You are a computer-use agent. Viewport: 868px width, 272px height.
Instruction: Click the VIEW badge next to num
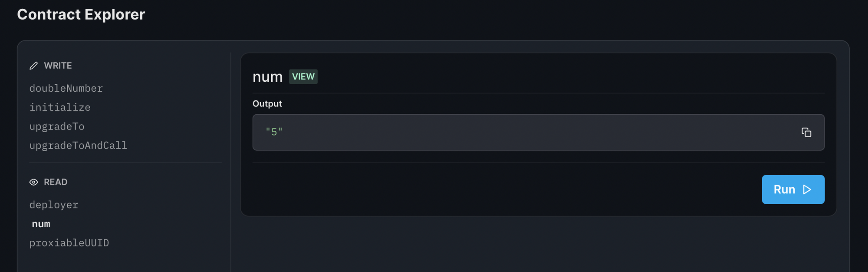pyautogui.click(x=303, y=76)
